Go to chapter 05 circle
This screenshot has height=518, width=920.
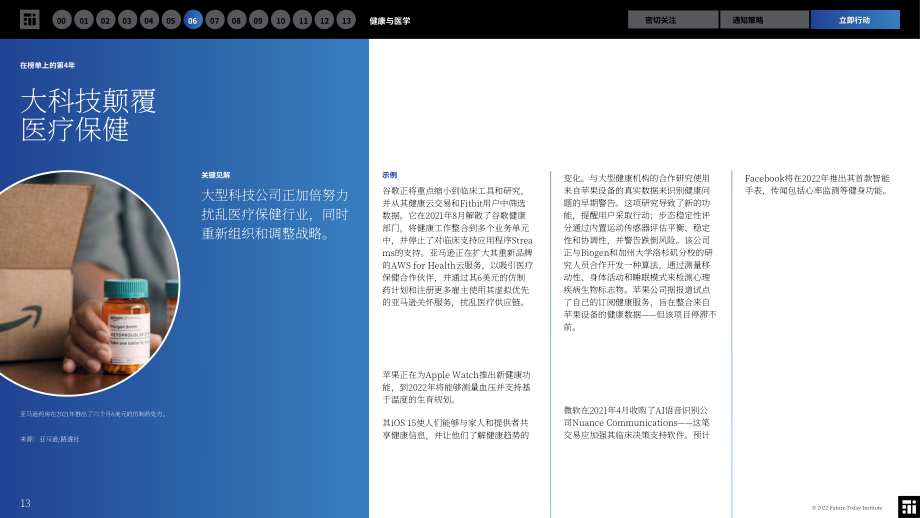tap(171, 20)
